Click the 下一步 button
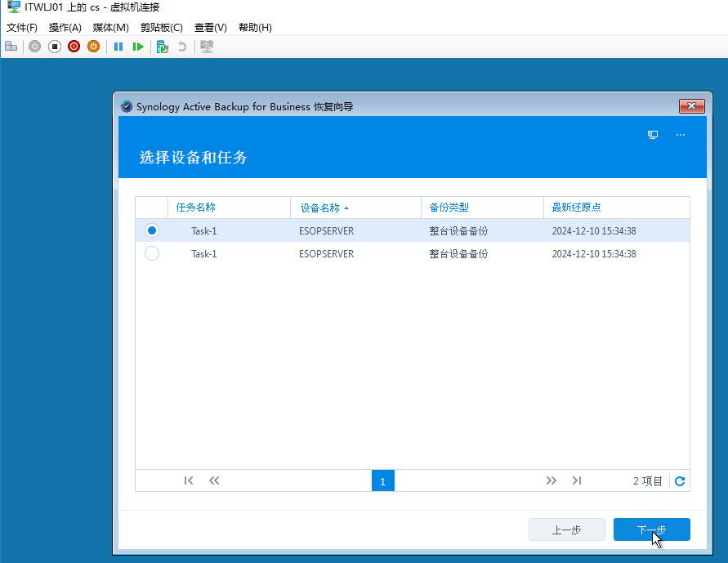Viewport: 728px width, 563px height. pyautogui.click(x=651, y=529)
